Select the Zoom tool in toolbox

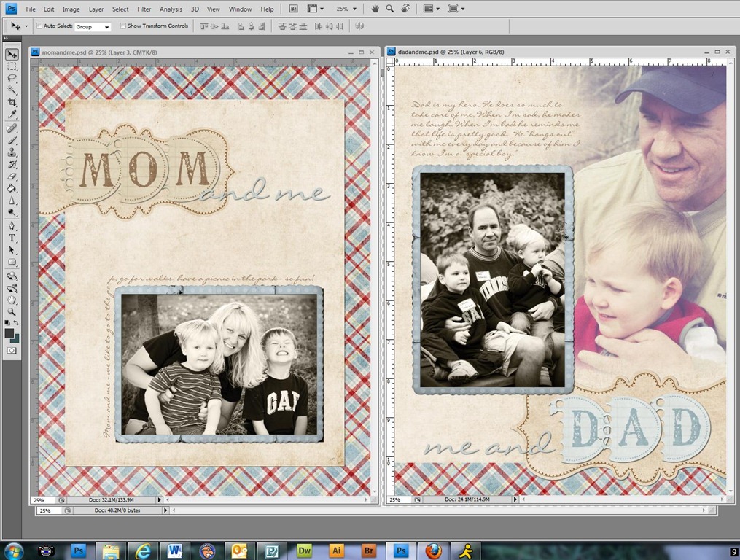click(x=12, y=311)
